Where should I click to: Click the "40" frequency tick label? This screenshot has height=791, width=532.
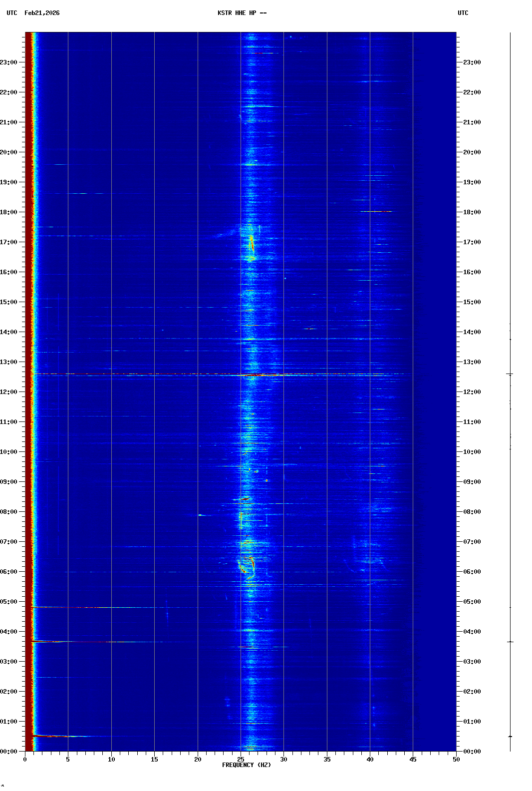tap(370, 760)
